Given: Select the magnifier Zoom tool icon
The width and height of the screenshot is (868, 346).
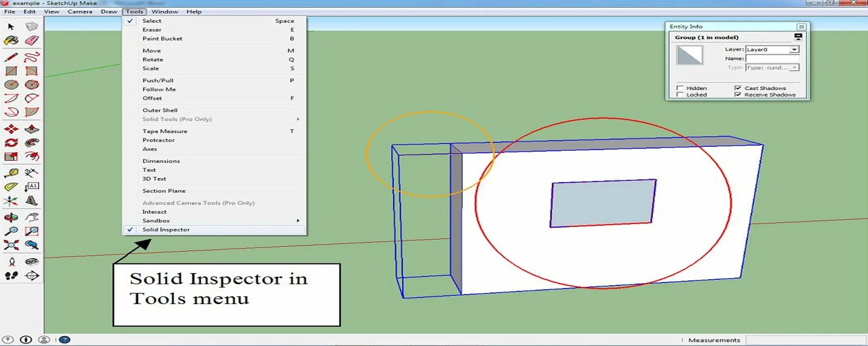Looking at the screenshot, I should [11, 231].
